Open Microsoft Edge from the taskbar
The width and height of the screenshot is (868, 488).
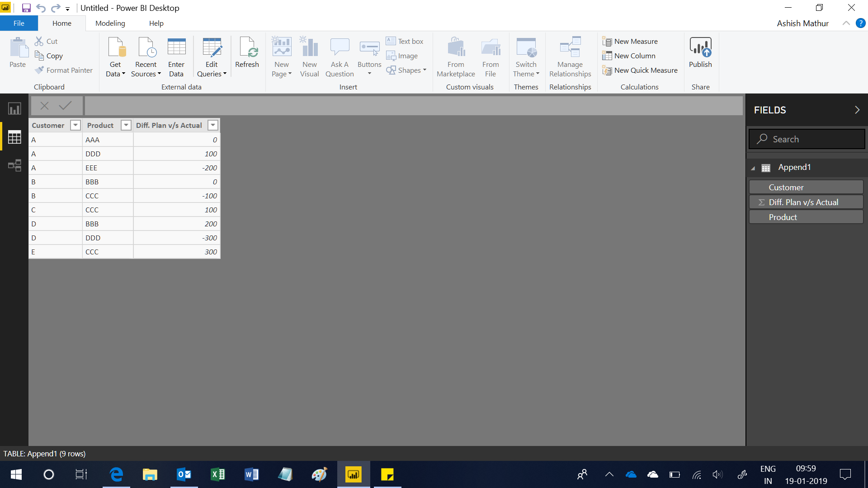pyautogui.click(x=116, y=474)
